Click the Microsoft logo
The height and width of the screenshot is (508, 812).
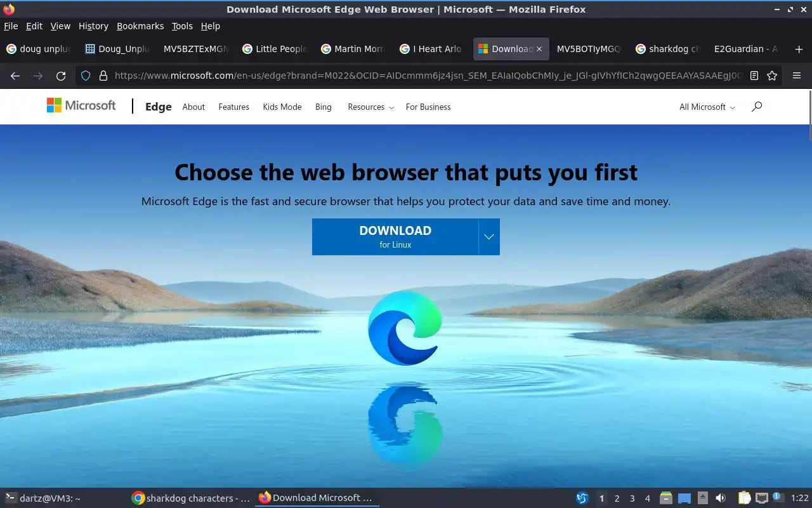81,105
